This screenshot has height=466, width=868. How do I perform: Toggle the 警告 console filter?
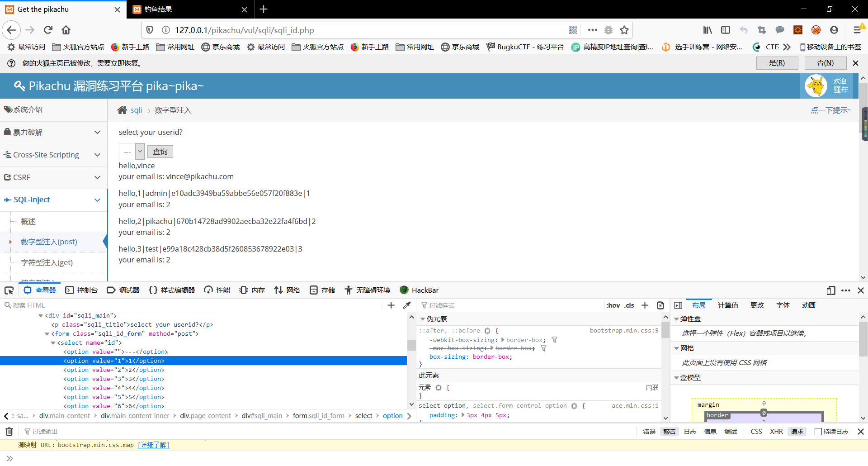click(x=670, y=432)
